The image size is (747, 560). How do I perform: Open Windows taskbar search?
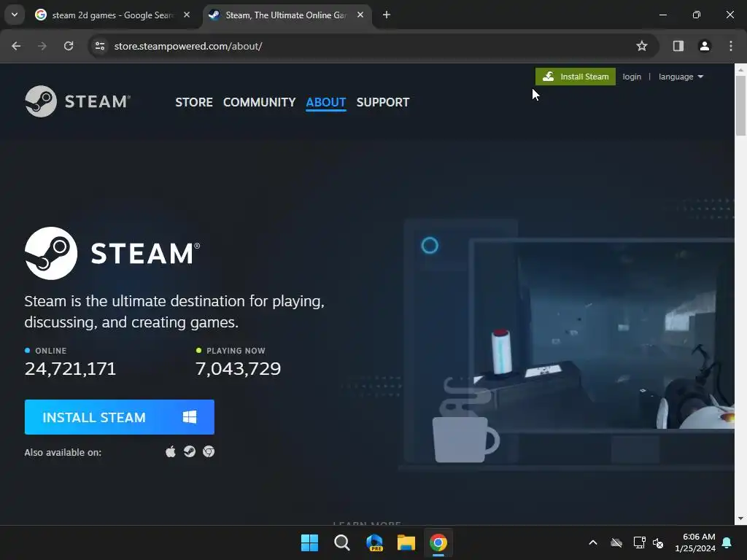click(x=342, y=542)
